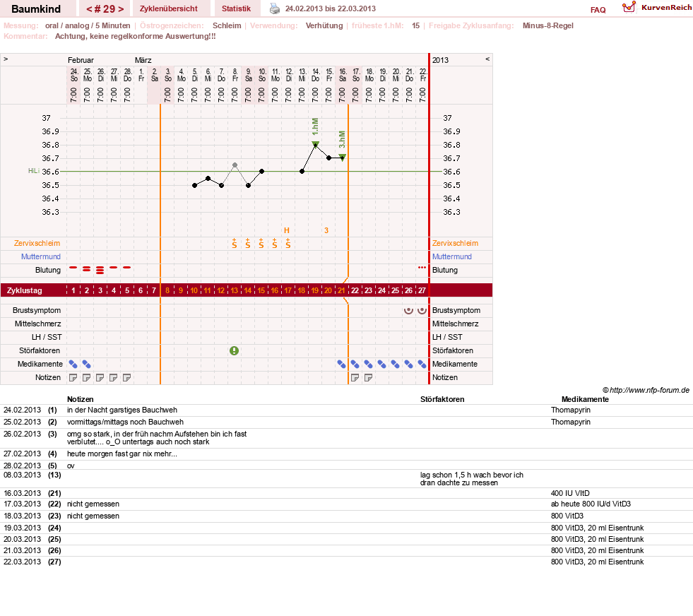Click the Zervixschleim S+ symbol on March 12
This screenshot has height=616, width=693.
coord(288,243)
